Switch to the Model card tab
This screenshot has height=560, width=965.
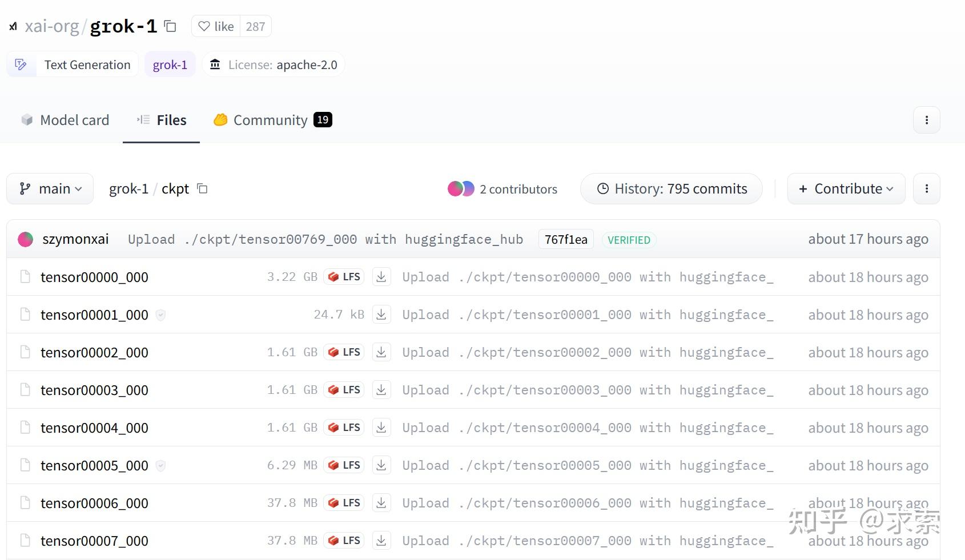(65, 120)
